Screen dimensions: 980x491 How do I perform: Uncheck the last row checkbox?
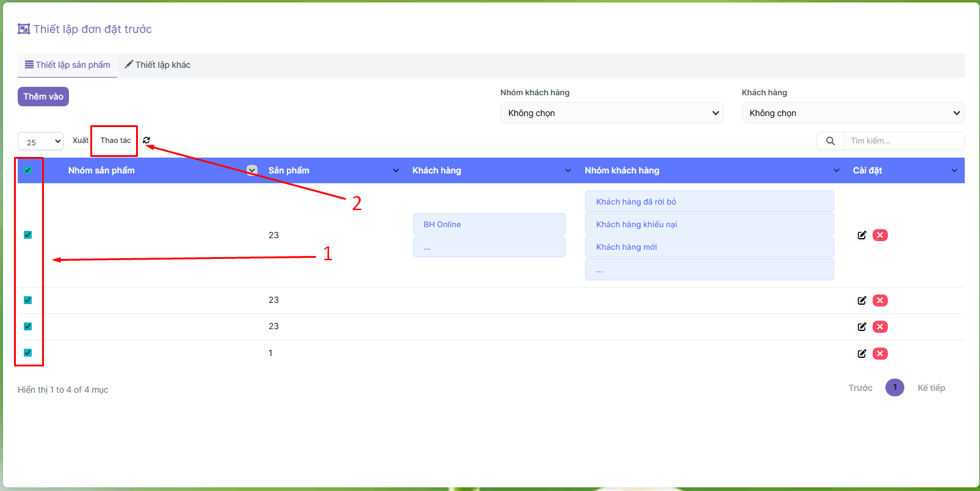28,353
